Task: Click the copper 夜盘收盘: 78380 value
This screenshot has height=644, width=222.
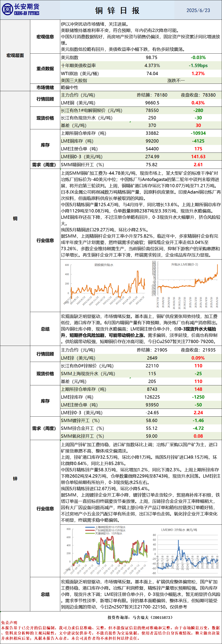Action: click(x=198, y=95)
